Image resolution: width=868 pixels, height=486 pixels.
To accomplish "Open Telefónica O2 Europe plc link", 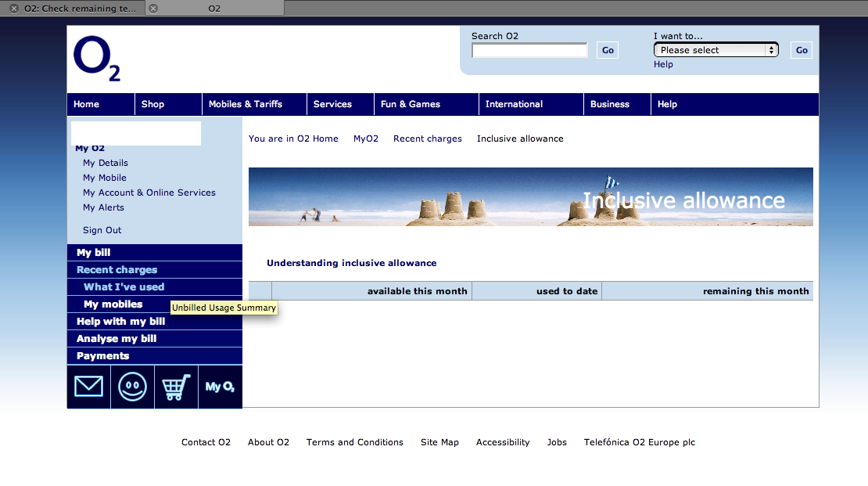I will (640, 442).
